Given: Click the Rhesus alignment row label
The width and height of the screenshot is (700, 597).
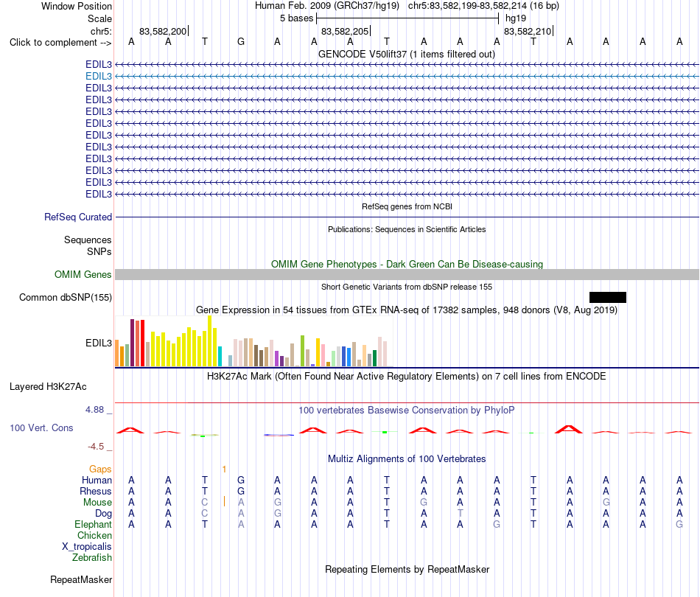Looking at the screenshot, I should [x=96, y=491].
